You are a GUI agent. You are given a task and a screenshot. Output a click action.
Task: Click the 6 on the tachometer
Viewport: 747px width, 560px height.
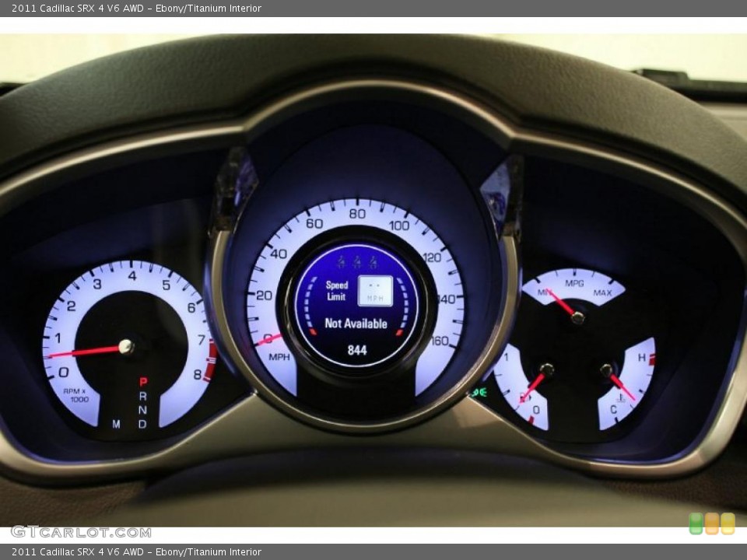pos(191,308)
